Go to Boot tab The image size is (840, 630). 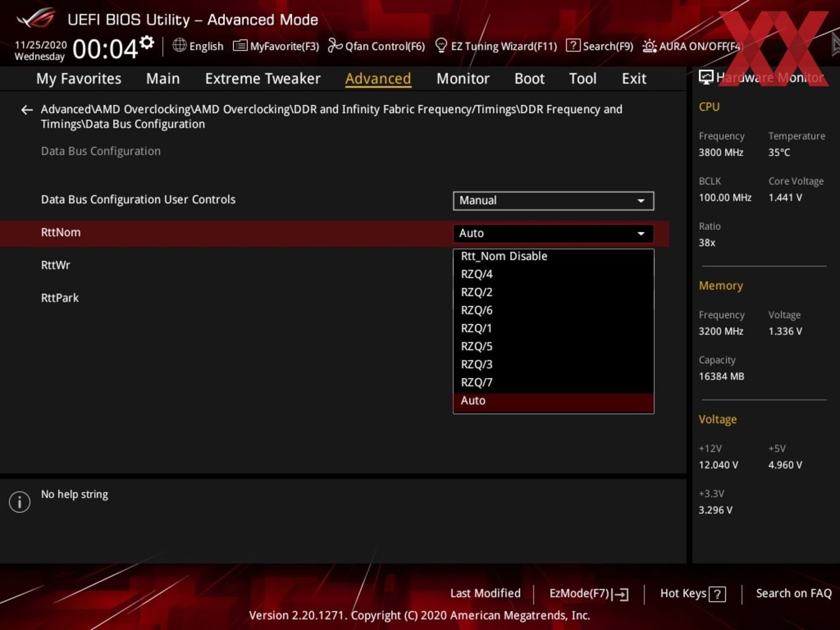529,78
